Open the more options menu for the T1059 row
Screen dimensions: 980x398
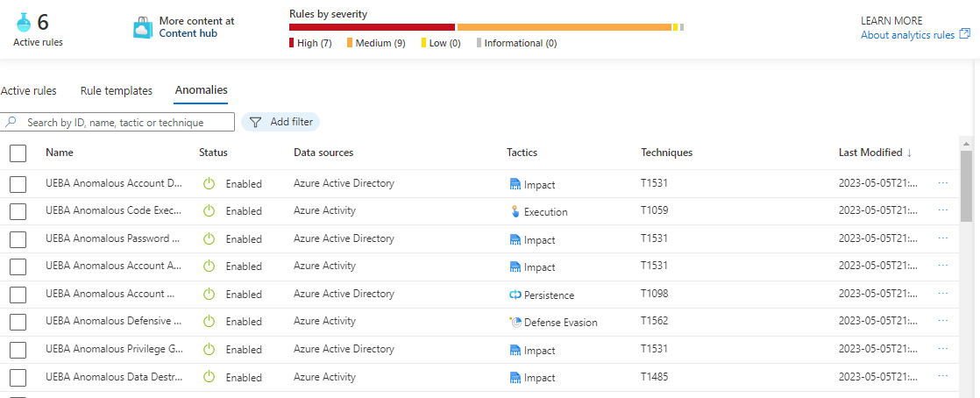click(x=943, y=210)
